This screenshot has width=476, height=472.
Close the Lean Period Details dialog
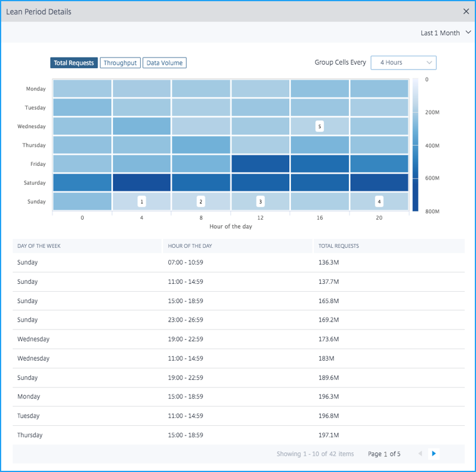coord(466,11)
